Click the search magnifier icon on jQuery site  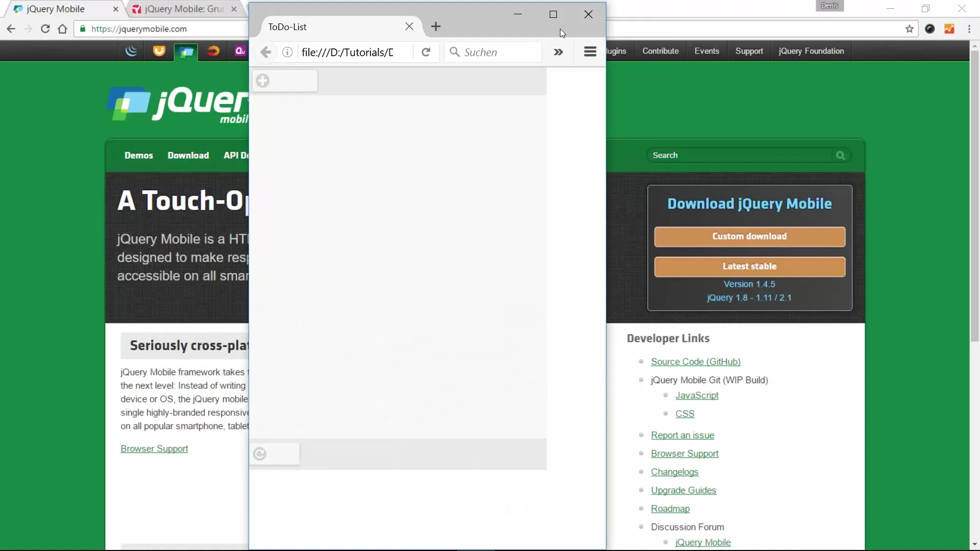(841, 156)
